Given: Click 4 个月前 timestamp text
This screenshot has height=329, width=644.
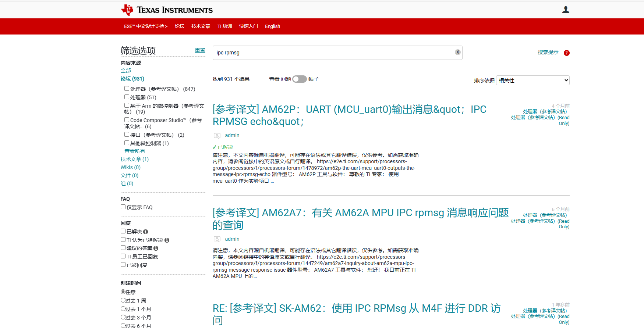Looking at the screenshot, I should click(x=560, y=106).
